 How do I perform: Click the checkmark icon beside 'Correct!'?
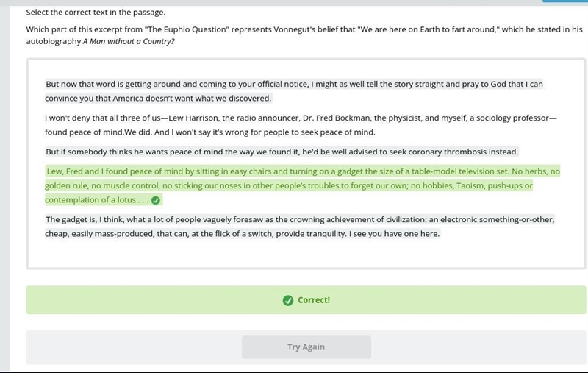coord(287,300)
